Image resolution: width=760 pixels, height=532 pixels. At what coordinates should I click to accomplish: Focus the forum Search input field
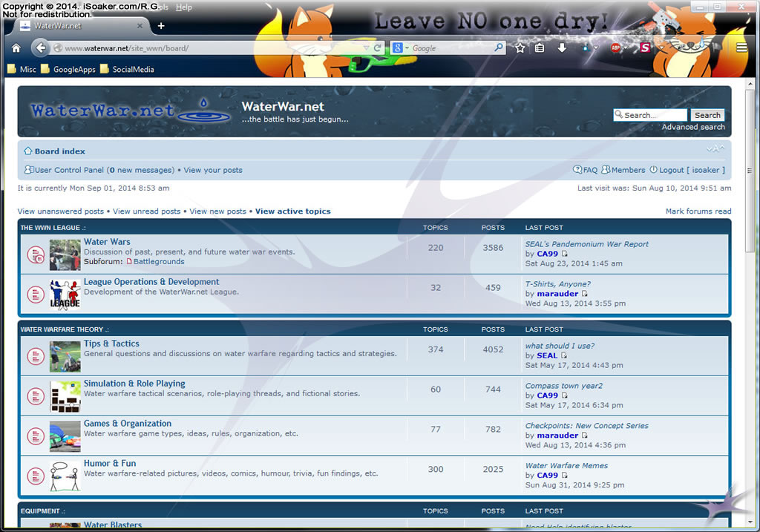pos(650,115)
